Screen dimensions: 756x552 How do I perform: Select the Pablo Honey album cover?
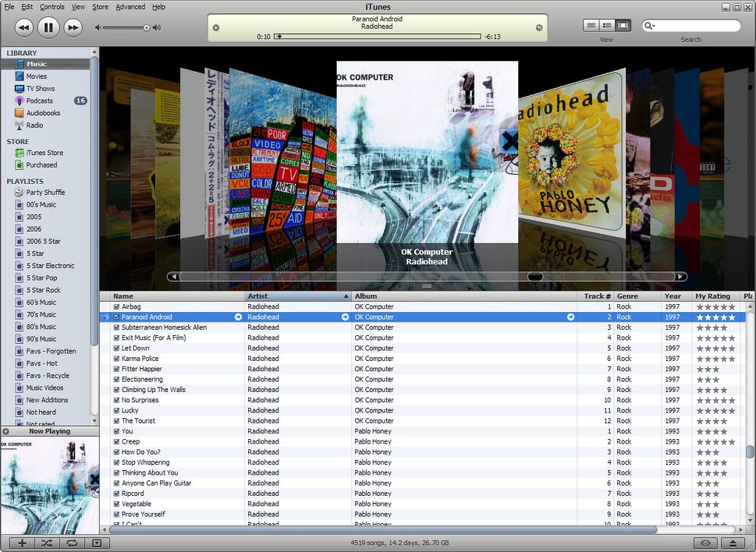coord(572,154)
